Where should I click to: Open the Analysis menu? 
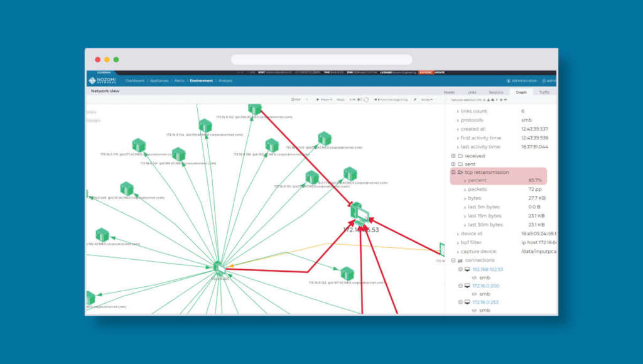click(225, 81)
